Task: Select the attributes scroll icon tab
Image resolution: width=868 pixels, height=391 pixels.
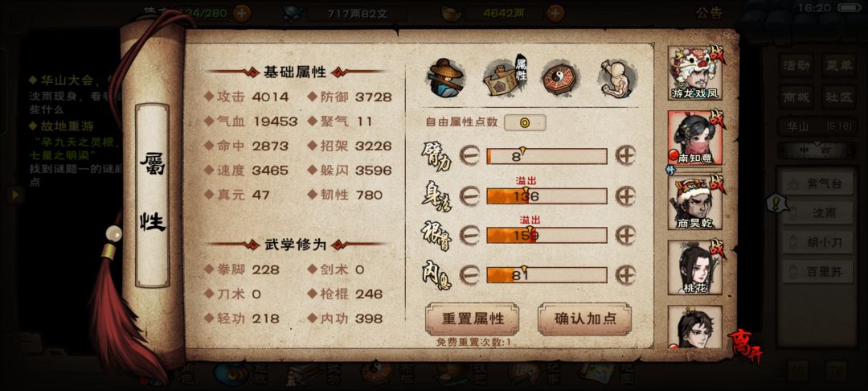Action: click(x=504, y=77)
